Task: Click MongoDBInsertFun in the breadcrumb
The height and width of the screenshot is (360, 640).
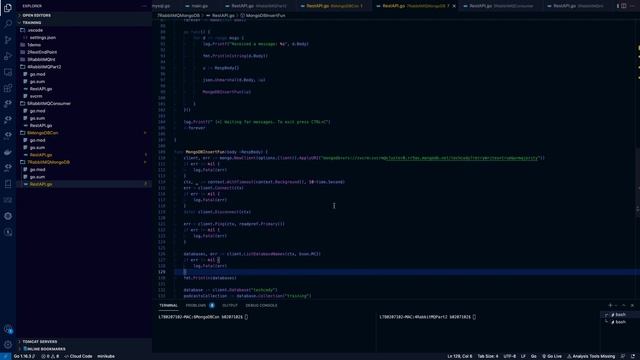Action: click(265, 16)
